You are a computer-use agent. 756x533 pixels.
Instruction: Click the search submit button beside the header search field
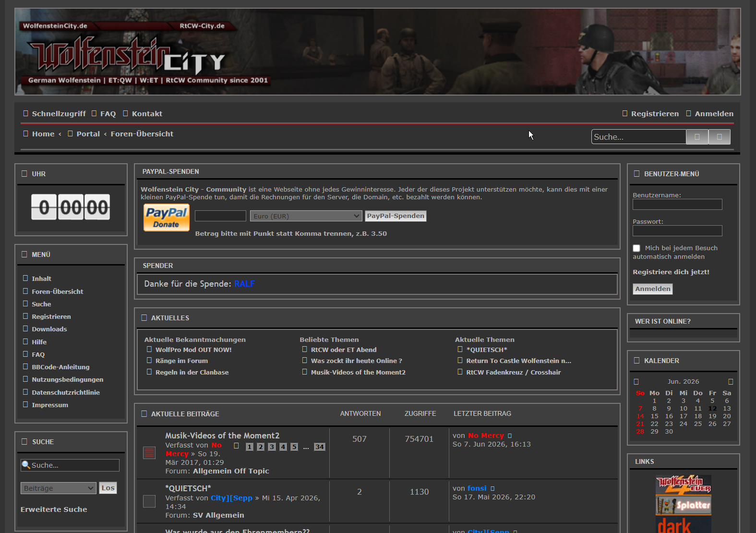pyautogui.click(x=697, y=137)
